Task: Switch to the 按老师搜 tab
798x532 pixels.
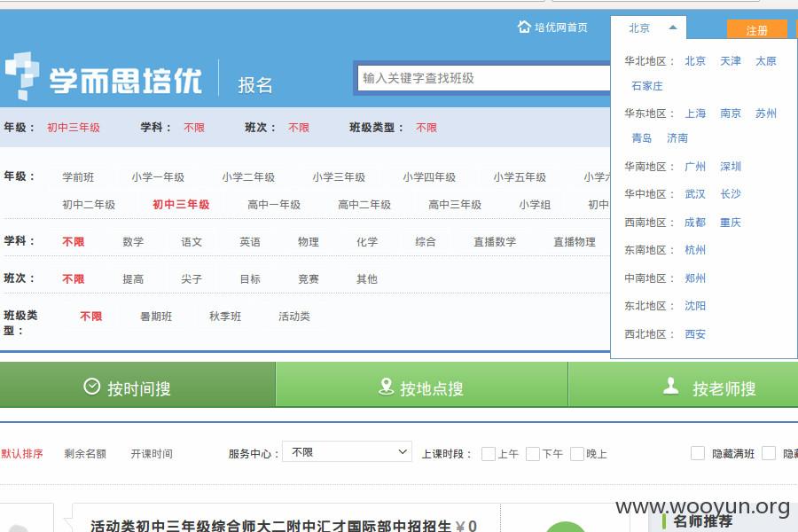Action: click(683, 386)
